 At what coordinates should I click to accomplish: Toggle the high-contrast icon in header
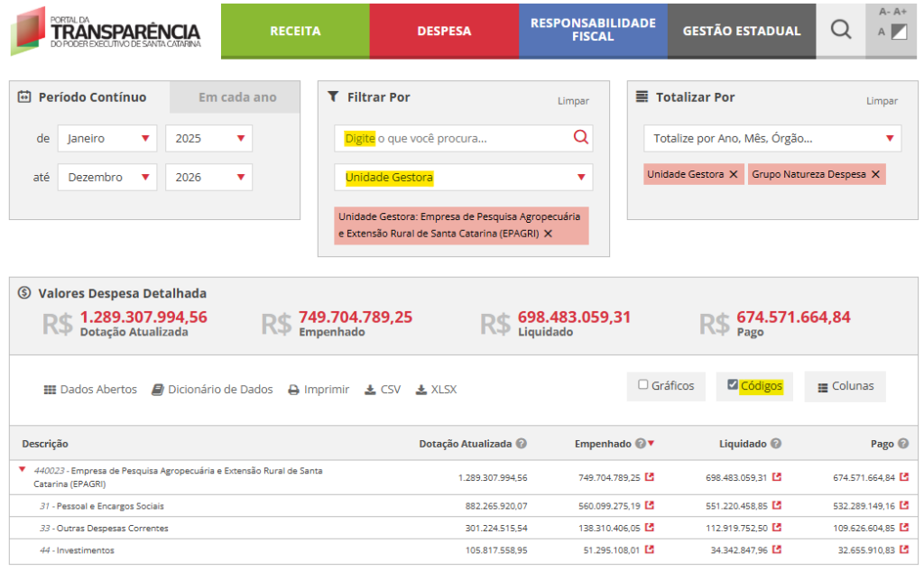[898, 32]
